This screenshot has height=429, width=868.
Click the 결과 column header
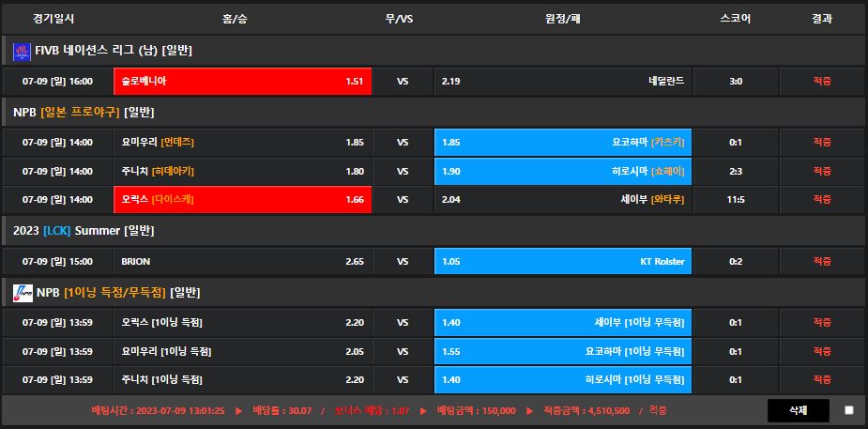coord(822,19)
